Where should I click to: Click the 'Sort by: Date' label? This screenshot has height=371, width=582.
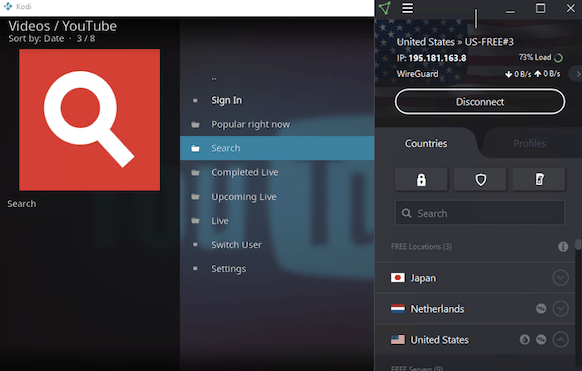pyautogui.click(x=36, y=39)
